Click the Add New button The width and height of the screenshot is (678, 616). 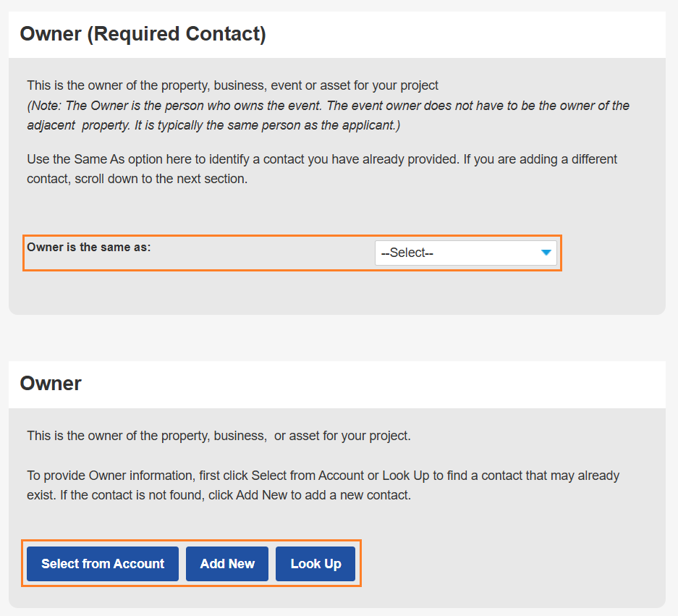click(x=227, y=564)
